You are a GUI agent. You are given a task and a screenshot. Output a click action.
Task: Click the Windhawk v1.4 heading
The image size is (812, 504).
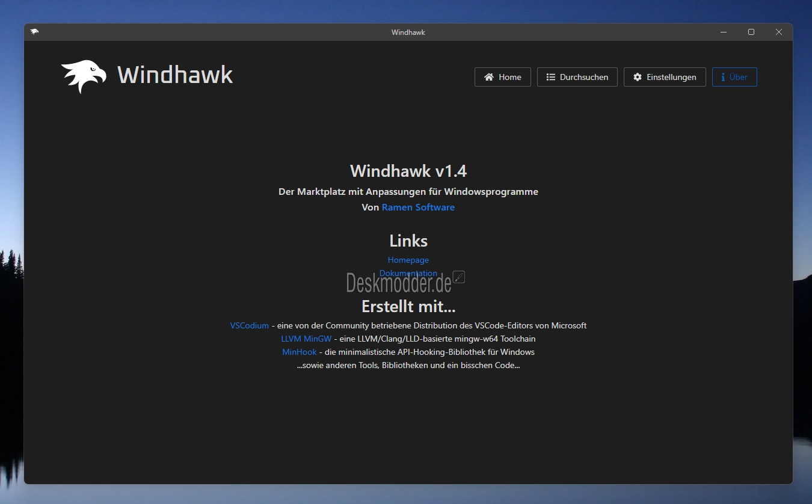pyautogui.click(x=408, y=171)
